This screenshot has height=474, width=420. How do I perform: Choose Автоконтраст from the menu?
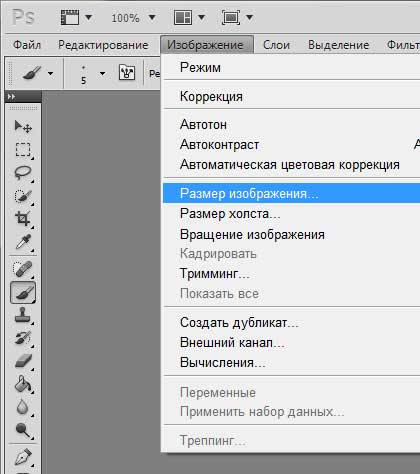point(291,145)
